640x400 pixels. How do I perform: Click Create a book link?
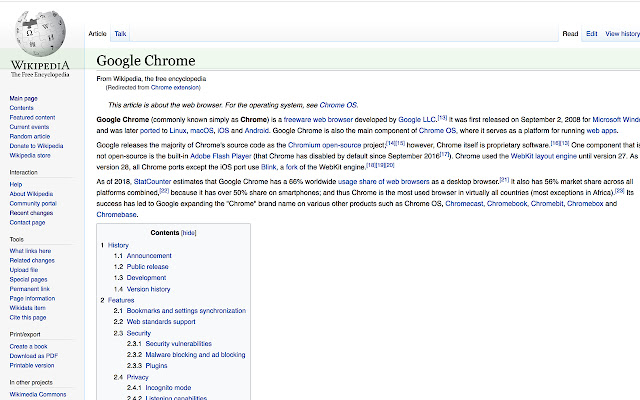[x=28, y=347]
